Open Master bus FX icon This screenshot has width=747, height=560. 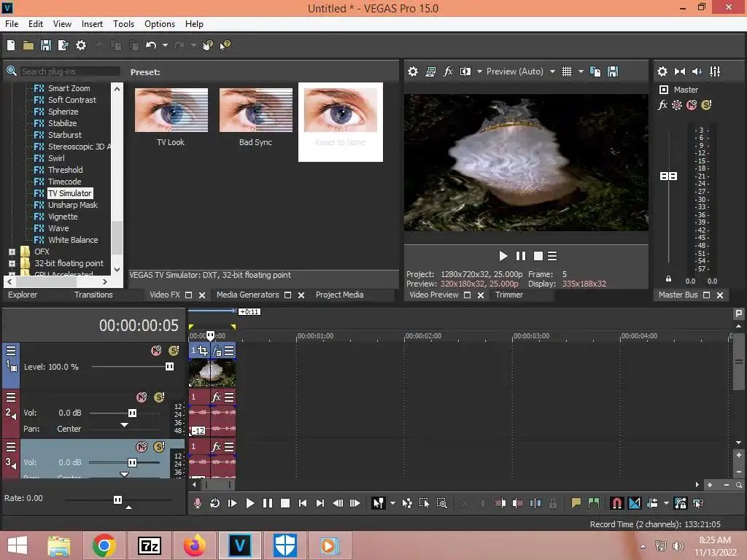pos(662,105)
